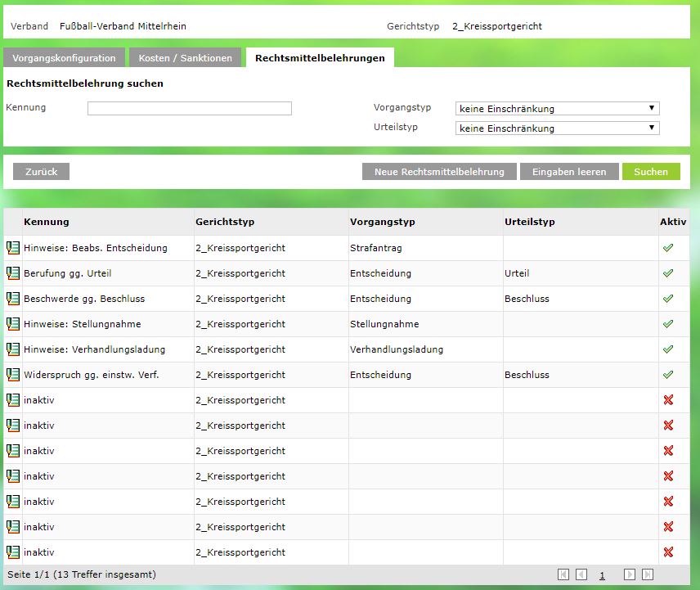Image resolution: width=700 pixels, height=590 pixels.
Task: Switch to the Kosten / Sanktionen tab
Action: (186, 58)
